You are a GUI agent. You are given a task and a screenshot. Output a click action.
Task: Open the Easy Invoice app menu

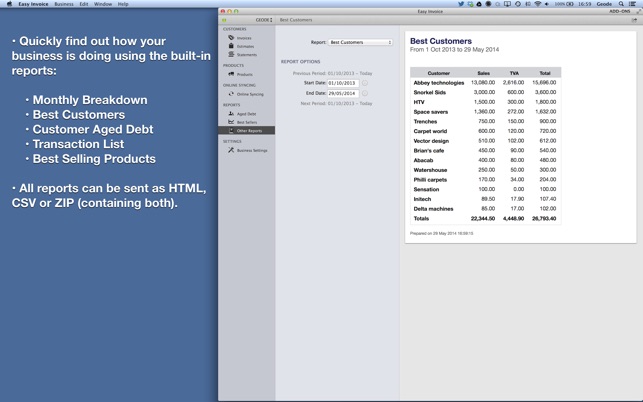(33, 4)
